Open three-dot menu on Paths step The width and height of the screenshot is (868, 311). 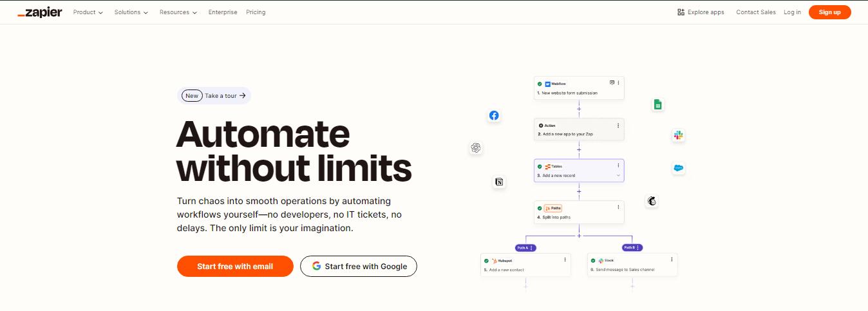(619, 207)
